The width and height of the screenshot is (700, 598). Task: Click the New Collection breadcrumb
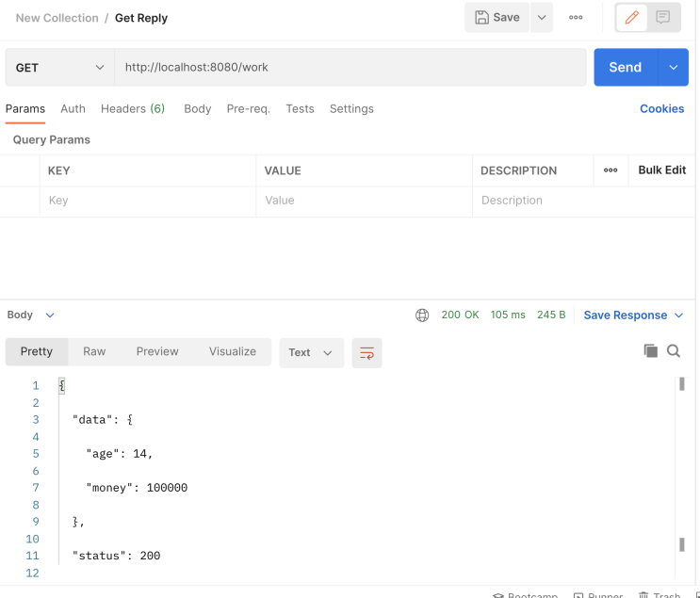click(57, 18)
